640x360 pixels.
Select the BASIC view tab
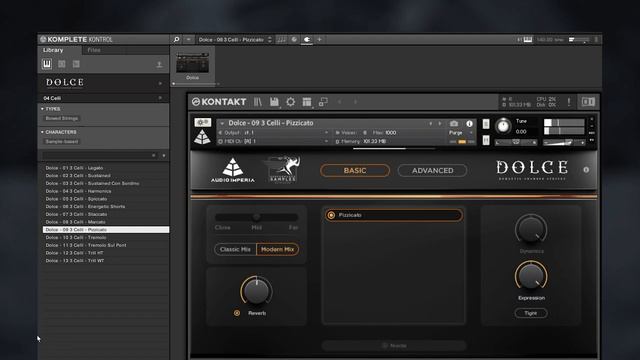pos(355,171)
